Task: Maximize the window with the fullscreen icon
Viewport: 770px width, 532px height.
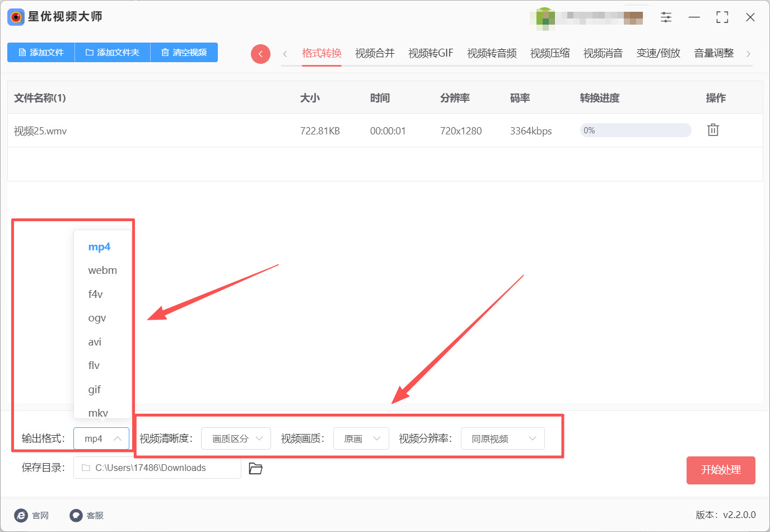Action: coord(722,17)
